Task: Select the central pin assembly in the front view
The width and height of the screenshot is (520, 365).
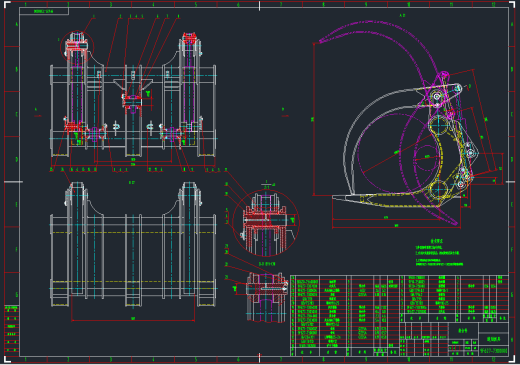Action: [133, 104]
